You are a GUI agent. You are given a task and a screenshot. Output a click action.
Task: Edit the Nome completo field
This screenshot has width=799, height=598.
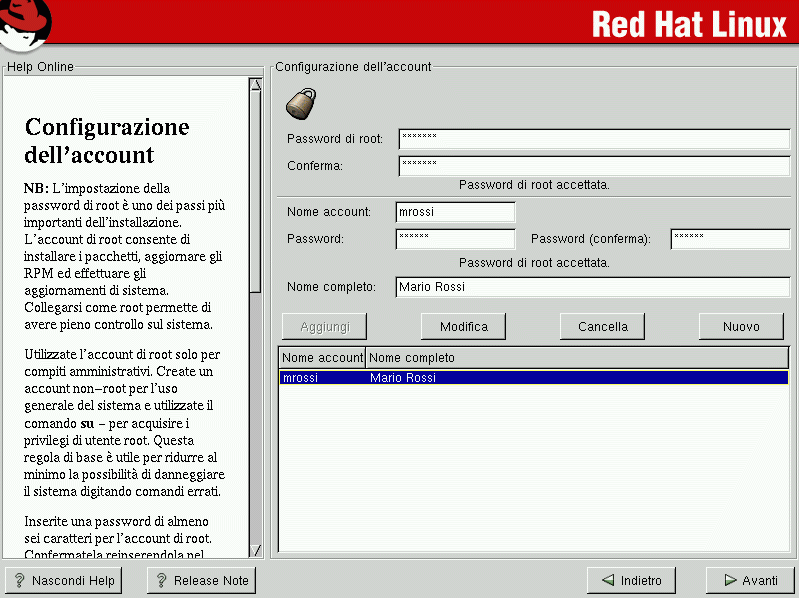[593, 287]
